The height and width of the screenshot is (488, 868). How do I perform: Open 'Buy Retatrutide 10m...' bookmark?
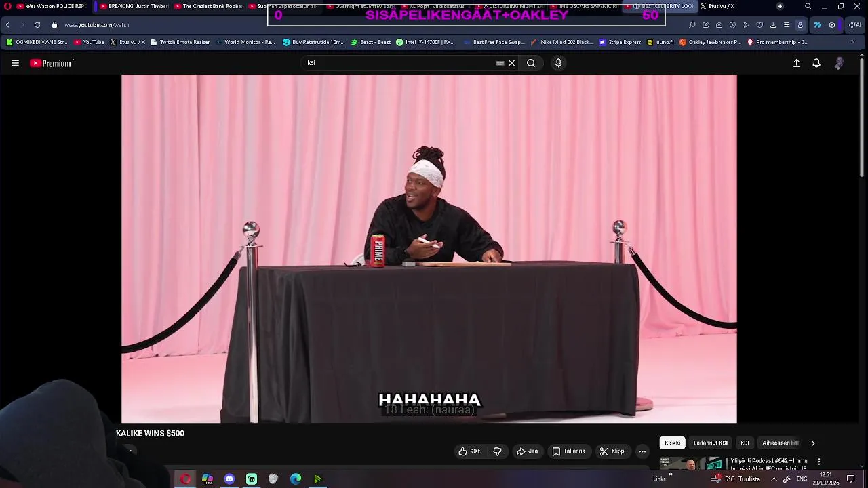point(313,42)
